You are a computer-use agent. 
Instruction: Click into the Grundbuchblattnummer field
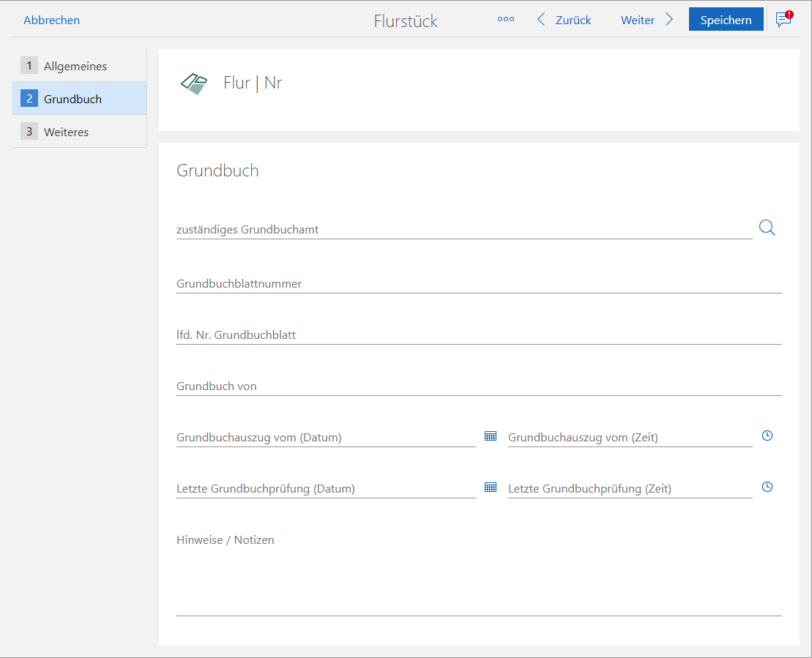click(x=479, y=283)
